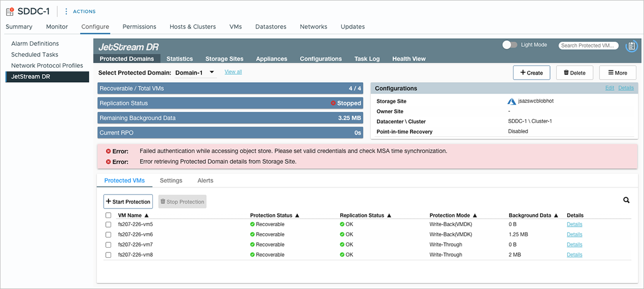Open Details link for fs207-226-vm6

click(574, 235)
